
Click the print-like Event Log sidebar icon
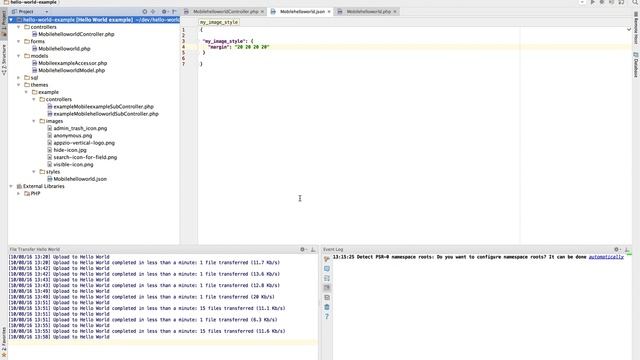click(327, 298)
